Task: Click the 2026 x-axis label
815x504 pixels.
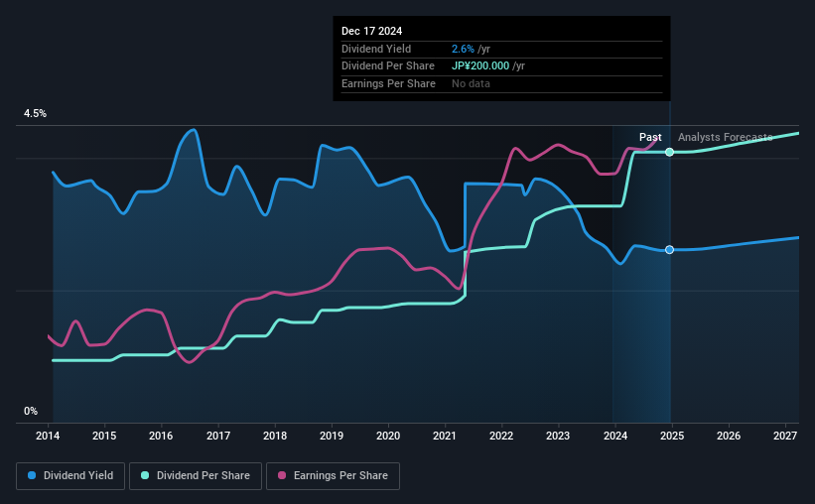Action: [729, 436]
